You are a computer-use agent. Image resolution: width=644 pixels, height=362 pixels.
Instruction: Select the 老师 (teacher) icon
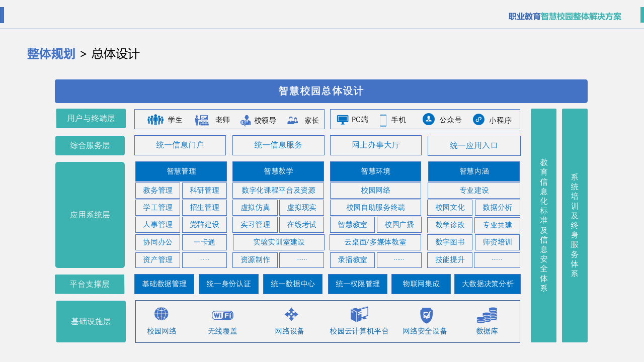pos(203,119)
